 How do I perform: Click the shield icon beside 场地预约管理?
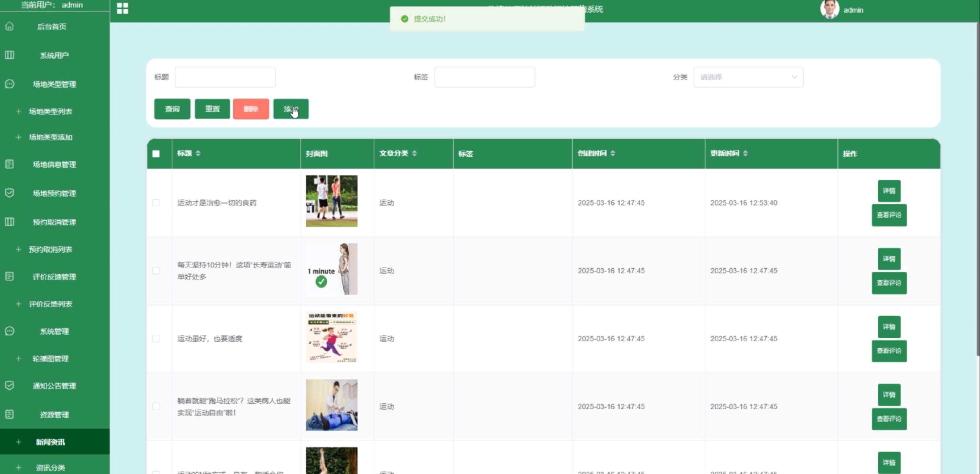click(x=10, y=193)
